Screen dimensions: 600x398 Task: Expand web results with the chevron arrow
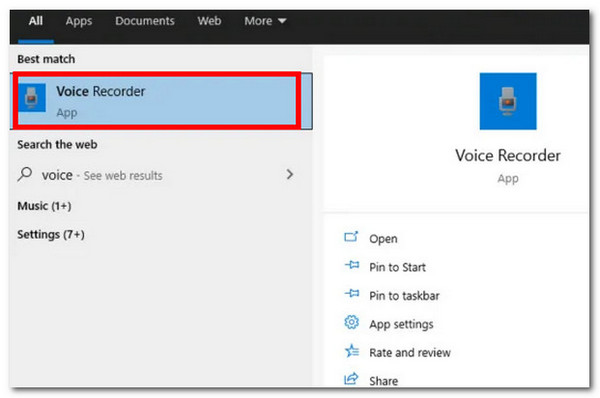[290, 175]
